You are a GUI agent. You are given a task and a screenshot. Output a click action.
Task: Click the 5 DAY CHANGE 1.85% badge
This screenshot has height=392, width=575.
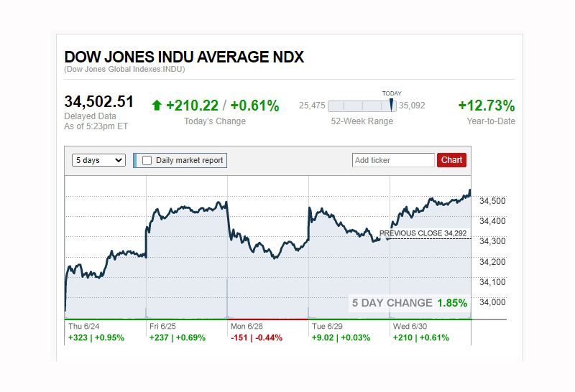coord(408,303)
